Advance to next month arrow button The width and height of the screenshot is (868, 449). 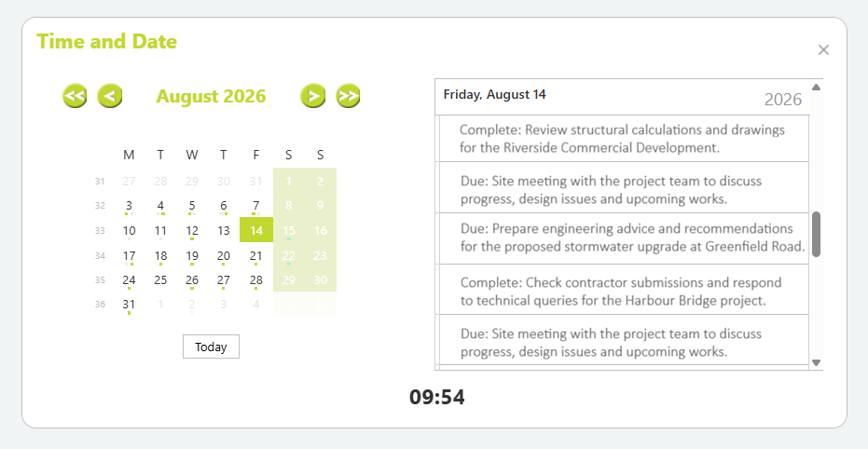point(312,96)
